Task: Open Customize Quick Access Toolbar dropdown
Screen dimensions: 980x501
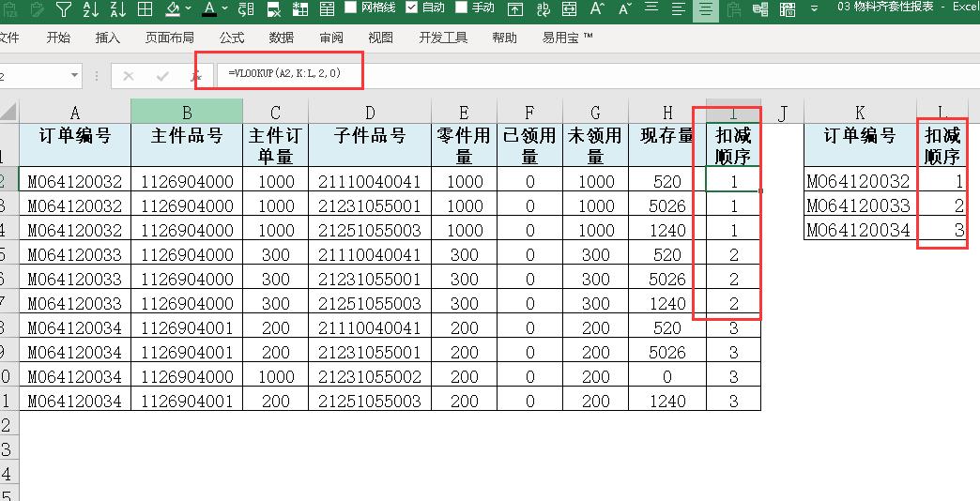Action: (x=815, y=8)
